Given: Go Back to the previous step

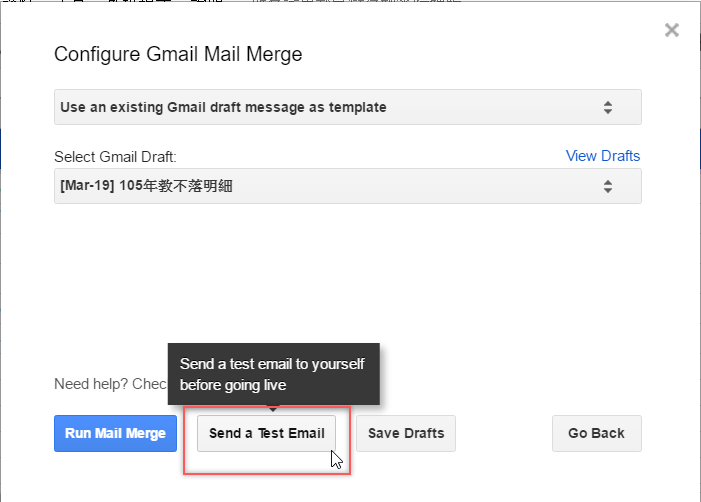Looking at the screenshot, I should click(596, 434).
